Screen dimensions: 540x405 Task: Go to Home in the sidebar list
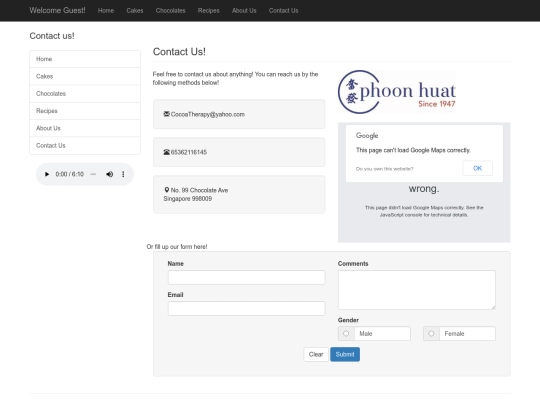click(x=85, y=59)
